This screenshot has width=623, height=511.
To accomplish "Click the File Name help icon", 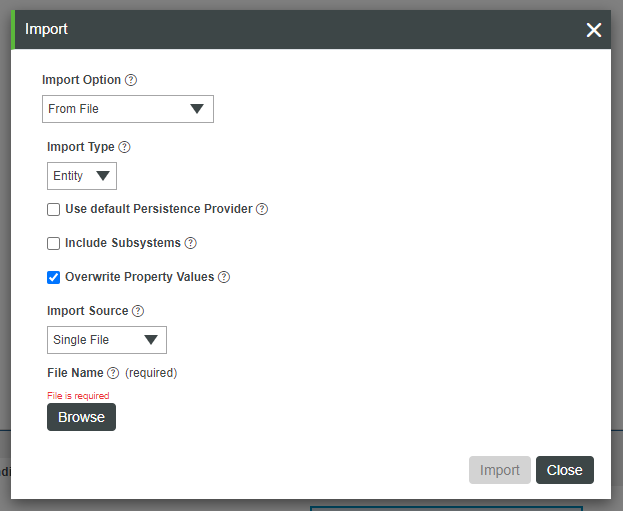I will (113, 373).
